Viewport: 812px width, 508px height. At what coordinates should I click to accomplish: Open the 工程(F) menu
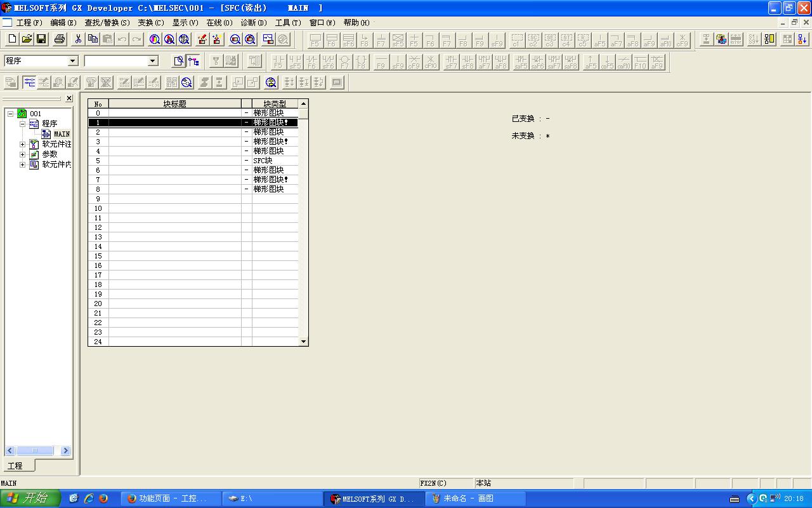[29, 23]
